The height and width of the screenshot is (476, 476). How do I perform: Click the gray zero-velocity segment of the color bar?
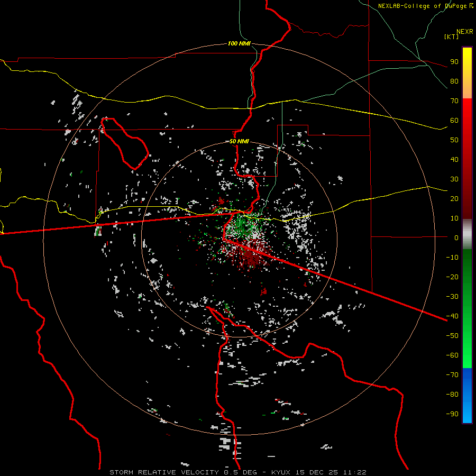[x=467, y=234]
